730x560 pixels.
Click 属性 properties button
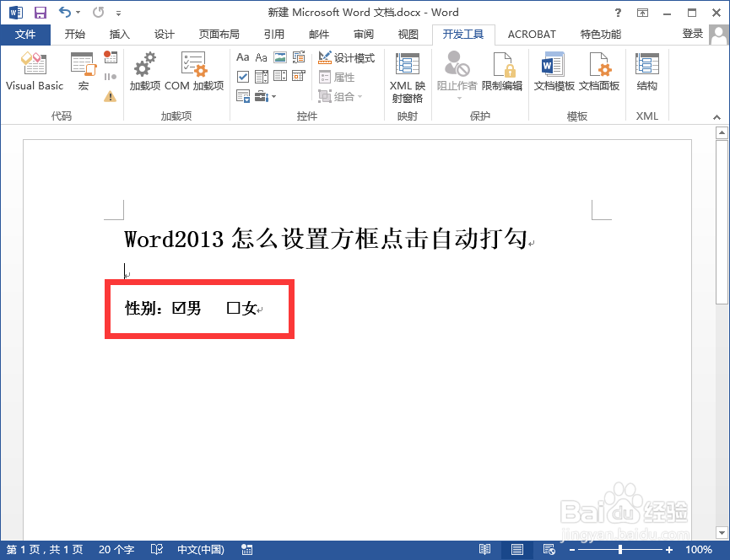pos(337,78)
